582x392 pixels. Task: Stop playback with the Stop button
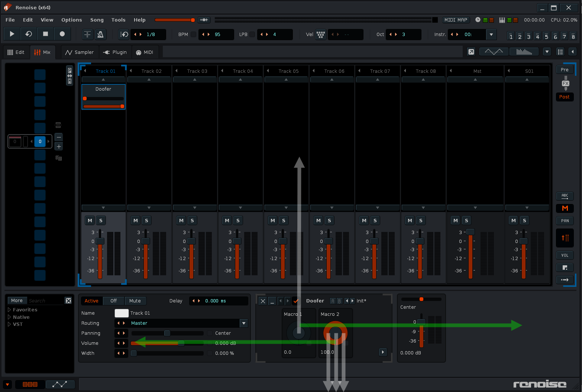pos(45,34)
